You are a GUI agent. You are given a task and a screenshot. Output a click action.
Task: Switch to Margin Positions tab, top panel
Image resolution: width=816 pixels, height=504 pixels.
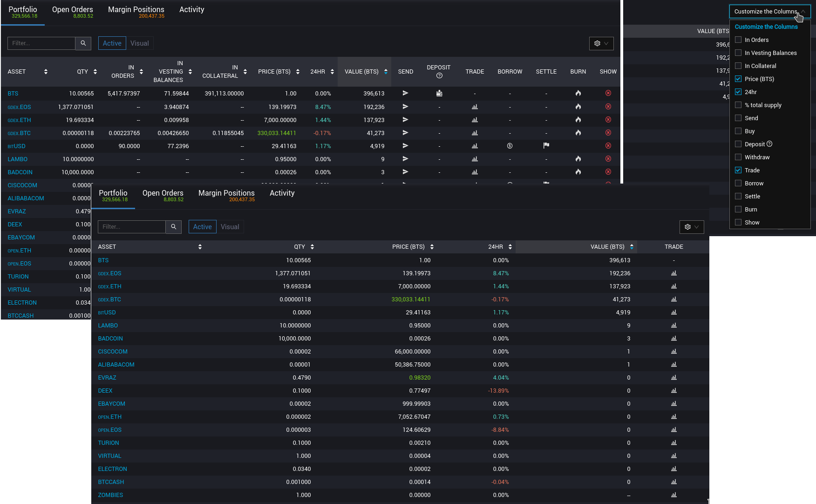[x=136, y=12]
